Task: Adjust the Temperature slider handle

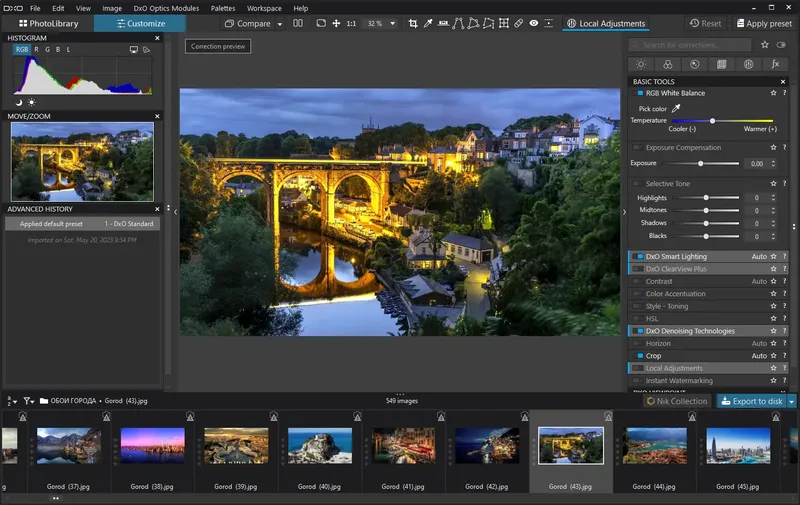Action: click(x=712, y=120)
